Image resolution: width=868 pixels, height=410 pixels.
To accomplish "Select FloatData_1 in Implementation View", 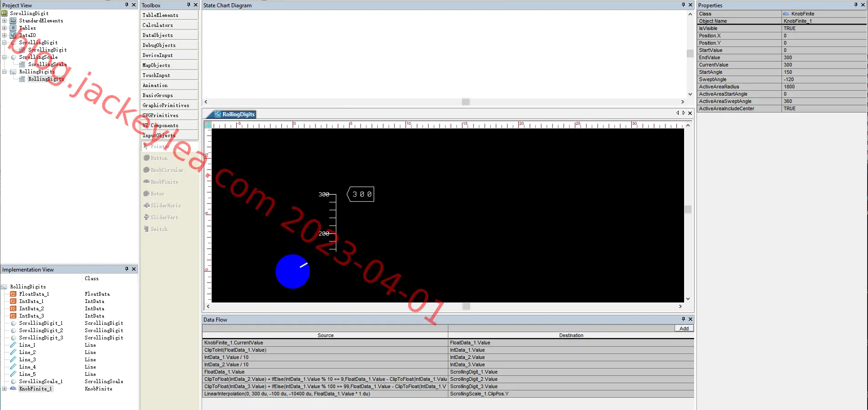I will tap(34, 294).
